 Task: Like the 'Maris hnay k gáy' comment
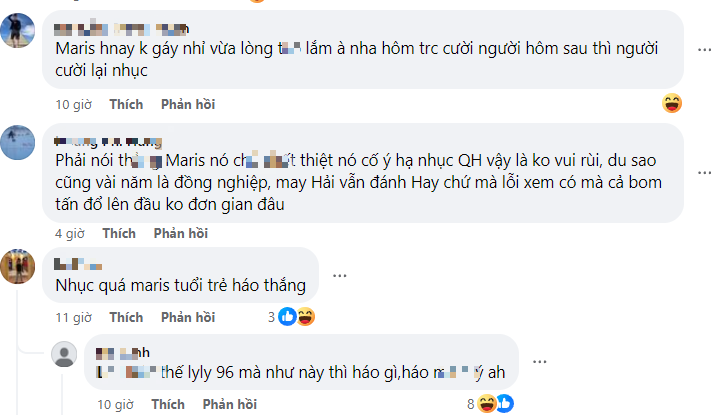pyautogui.click(x=125, y=104)
